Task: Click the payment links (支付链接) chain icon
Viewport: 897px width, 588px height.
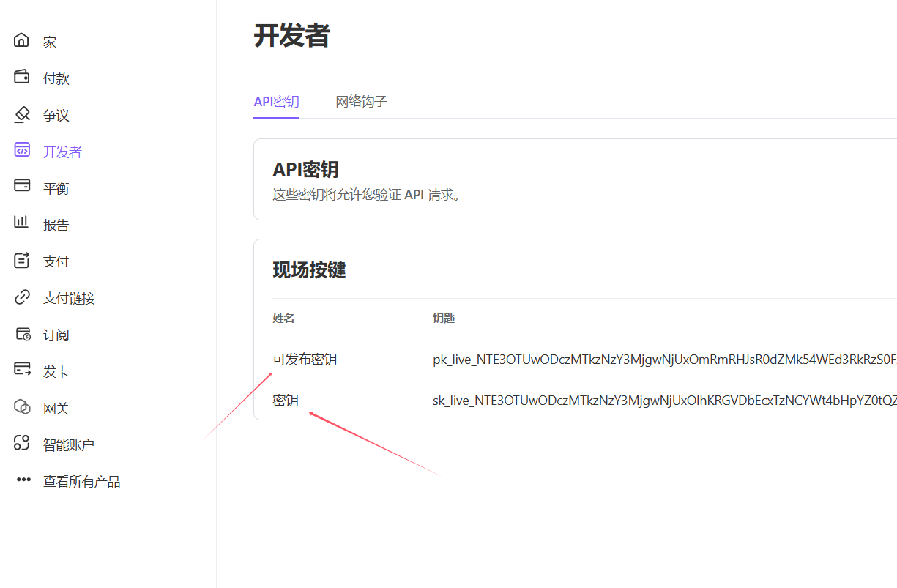Action: 22,297
